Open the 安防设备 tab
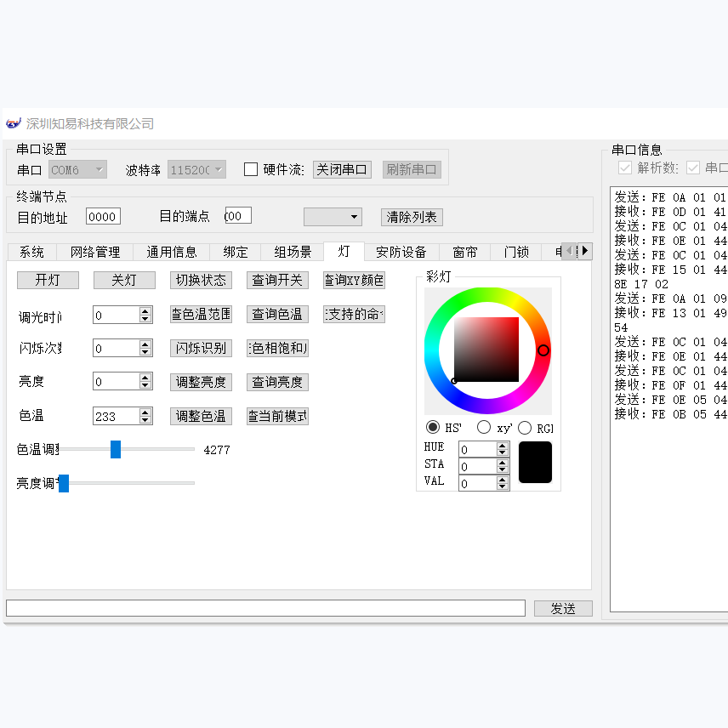 (401, 252)
